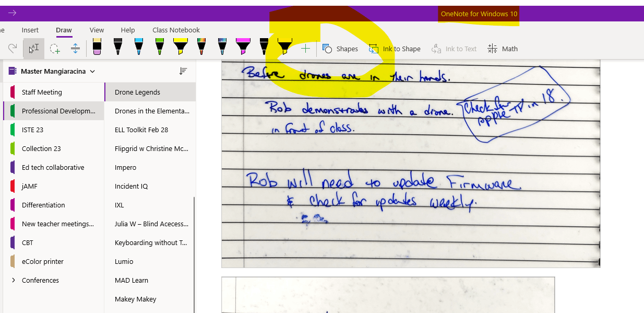Pick the rainbow ink pen
This screenshot has width=644, height=313.
(x=201, y=47)
